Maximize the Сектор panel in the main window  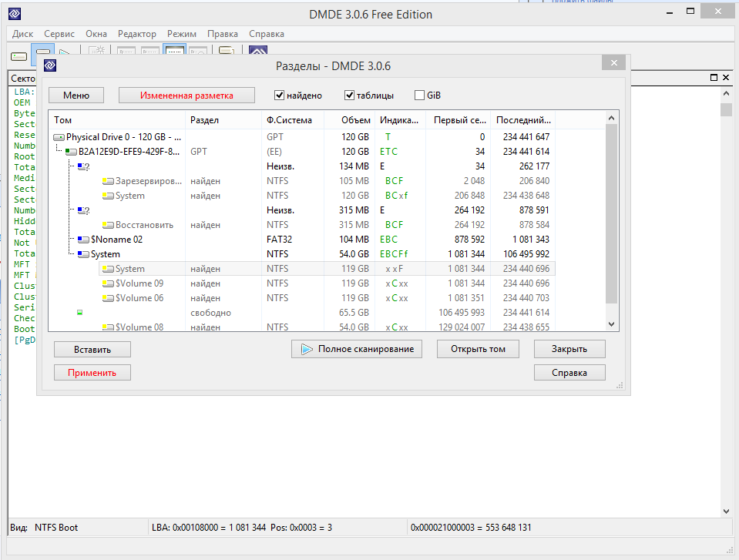point(714,77)
